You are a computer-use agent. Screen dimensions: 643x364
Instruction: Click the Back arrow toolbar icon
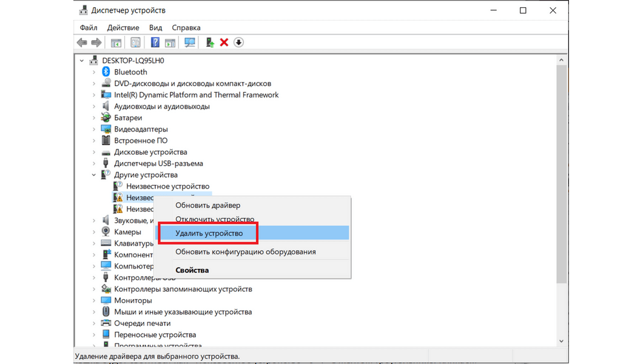(x=82, y=42)
